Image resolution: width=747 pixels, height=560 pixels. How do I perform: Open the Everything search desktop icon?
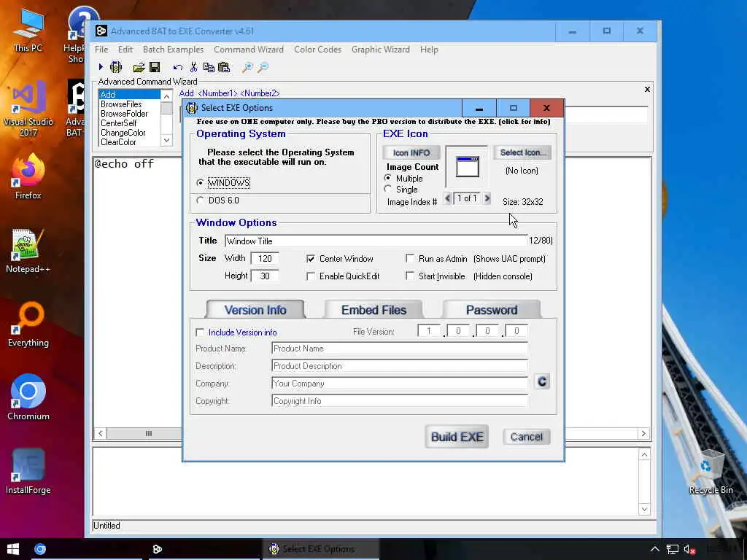coord(28,324)
